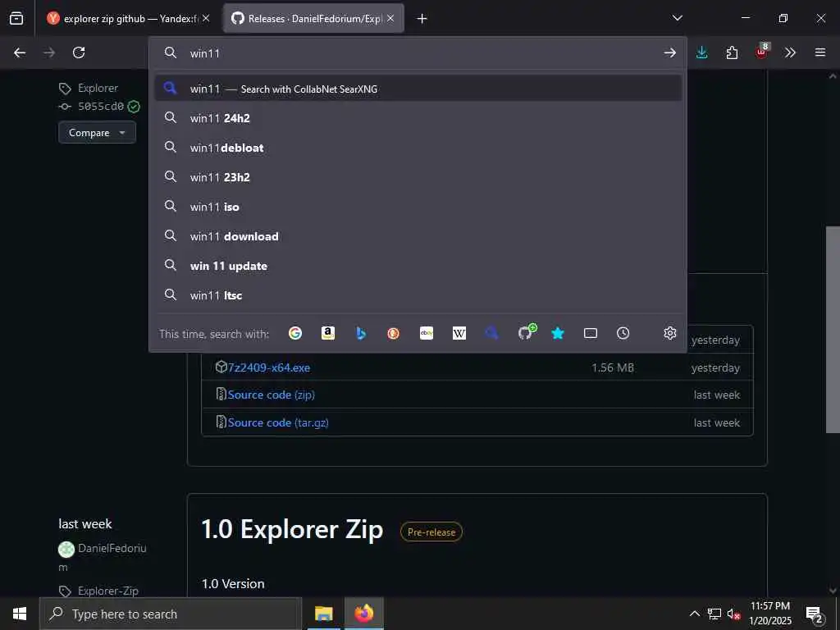Select the win11 23h2 suggestion
The height and width of the screenshot is (630, 840).
(x=418, y=177)
